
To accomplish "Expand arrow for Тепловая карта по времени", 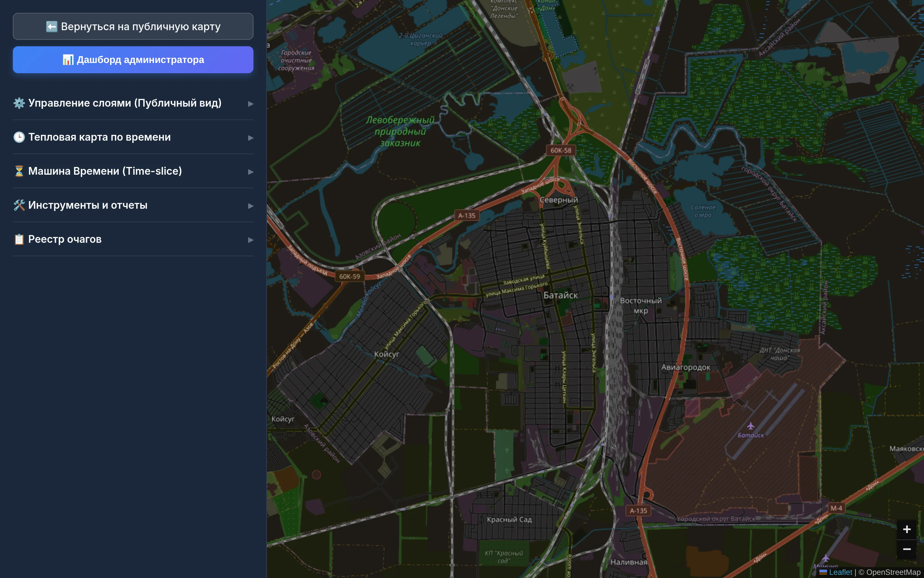I will tap(251, 138).
